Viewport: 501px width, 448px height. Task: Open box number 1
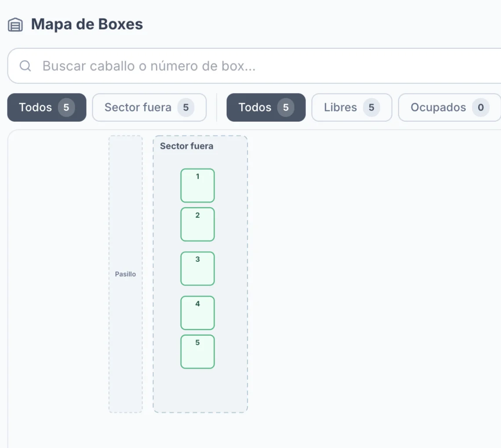(x=197, y=185)
